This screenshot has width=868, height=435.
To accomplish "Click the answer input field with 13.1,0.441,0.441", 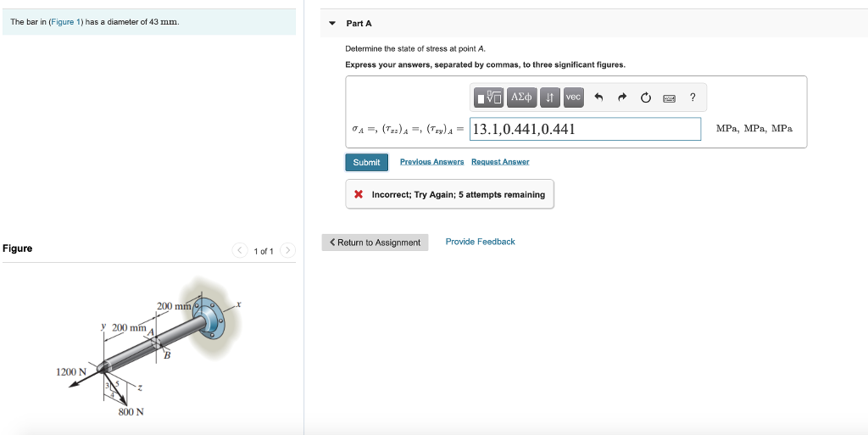I will pyautogui.click(x=585, y=129).
